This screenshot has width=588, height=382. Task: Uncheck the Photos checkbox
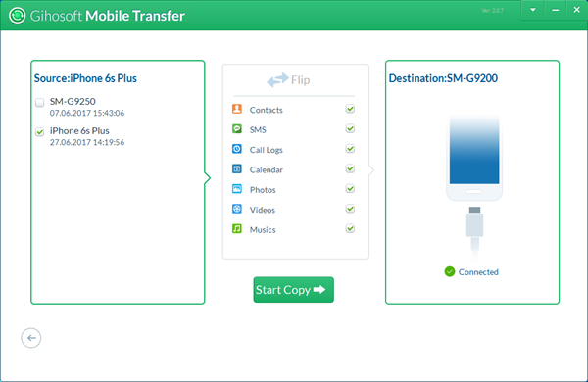point(350,189)
